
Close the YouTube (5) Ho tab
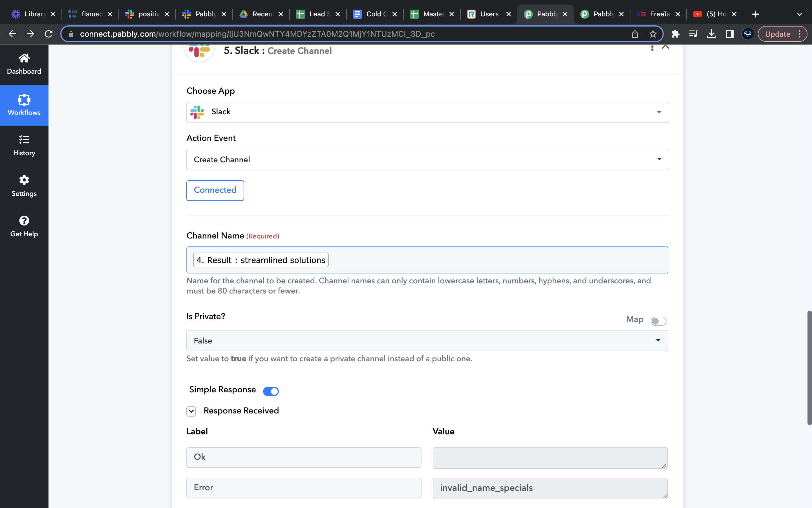coord(734,14)
